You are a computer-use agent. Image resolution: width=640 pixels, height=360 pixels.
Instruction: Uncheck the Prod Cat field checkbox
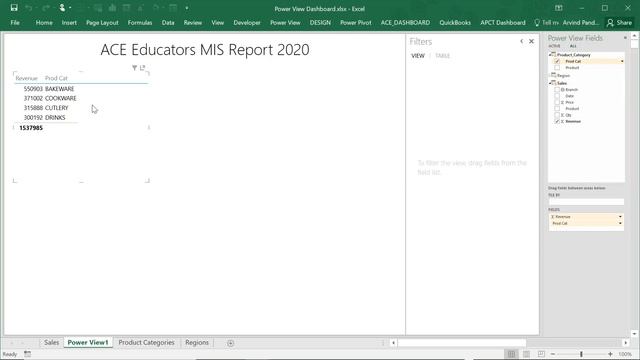(557, 61)
